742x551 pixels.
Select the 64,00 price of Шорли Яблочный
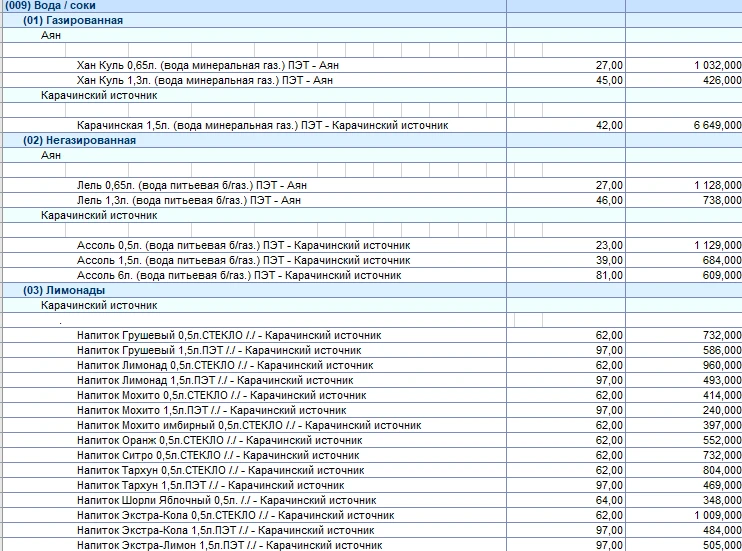point(609,500)
